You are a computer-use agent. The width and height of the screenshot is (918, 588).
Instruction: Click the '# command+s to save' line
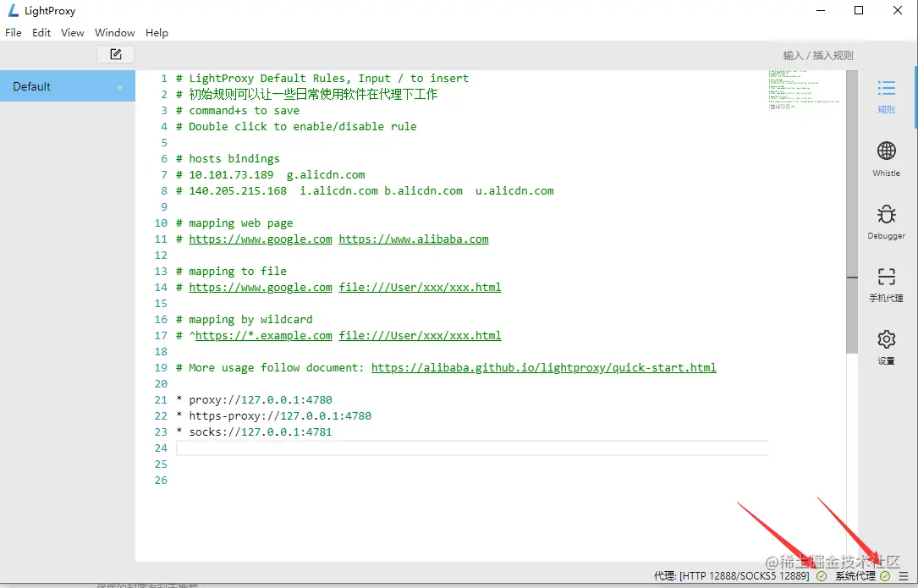238,111
